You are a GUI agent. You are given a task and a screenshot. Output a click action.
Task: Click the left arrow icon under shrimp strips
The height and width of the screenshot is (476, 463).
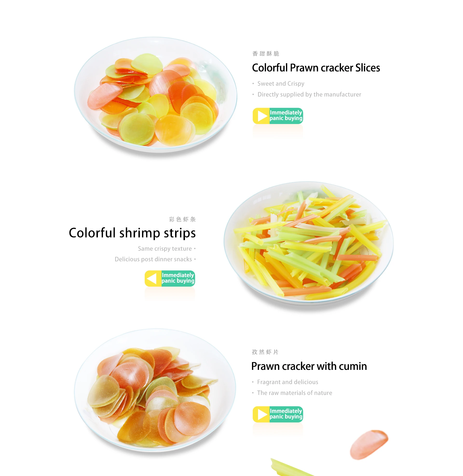[152, 278]
